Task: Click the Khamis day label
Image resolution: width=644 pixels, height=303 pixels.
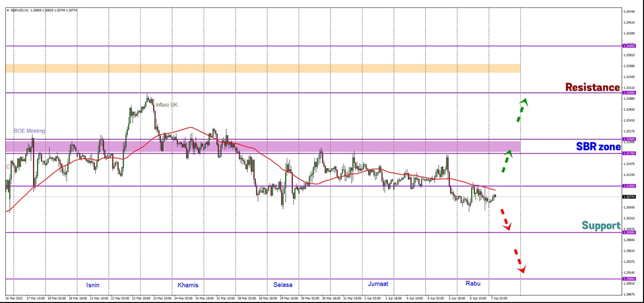Action: point(188,285)
